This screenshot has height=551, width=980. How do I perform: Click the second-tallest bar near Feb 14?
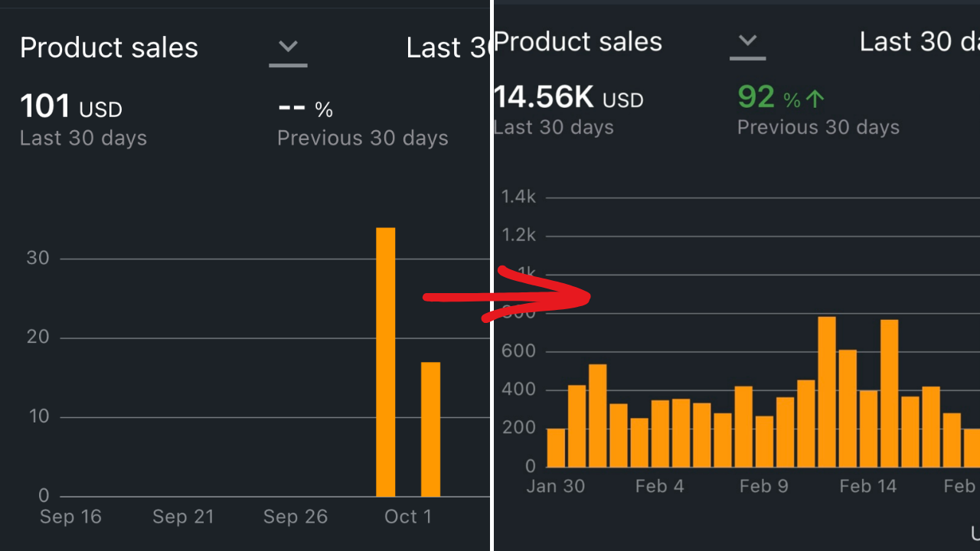click(x=889, y=393)
